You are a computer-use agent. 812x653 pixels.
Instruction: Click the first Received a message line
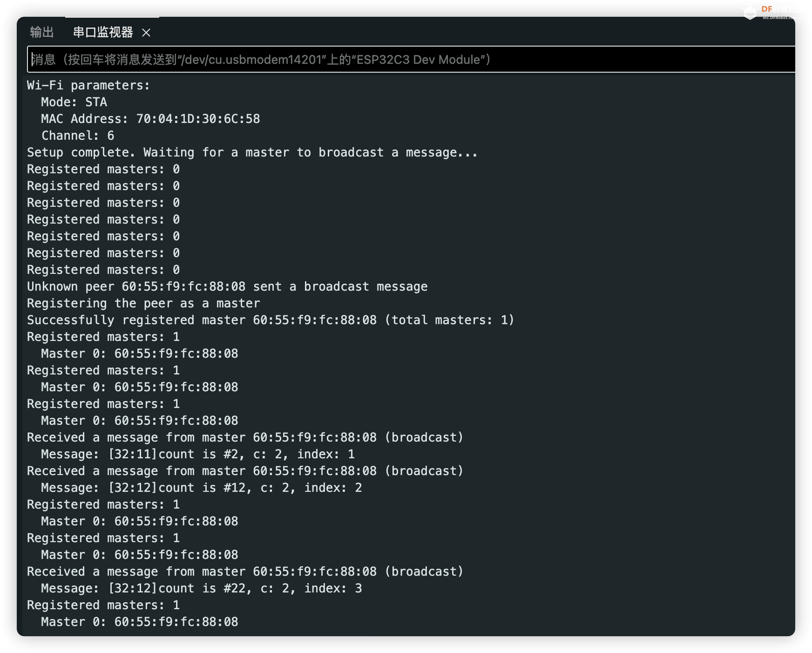pyautogui.click(x=245, y=438)
